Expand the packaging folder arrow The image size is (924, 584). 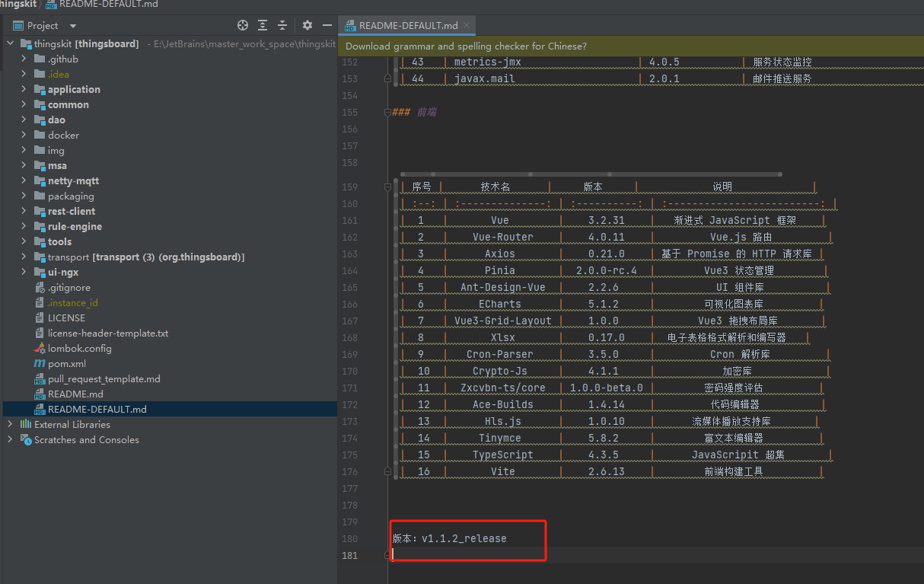click(24, 196)
